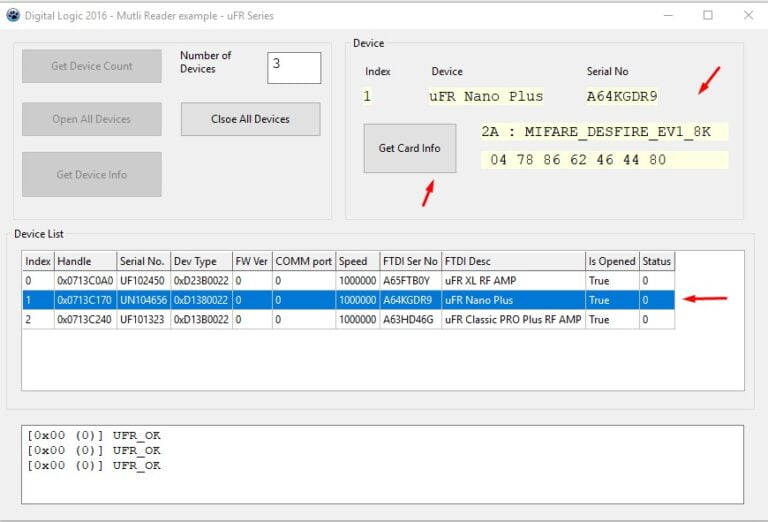Click the Is Opened column header
The image size is (768, 522).
tap(612, 261)
